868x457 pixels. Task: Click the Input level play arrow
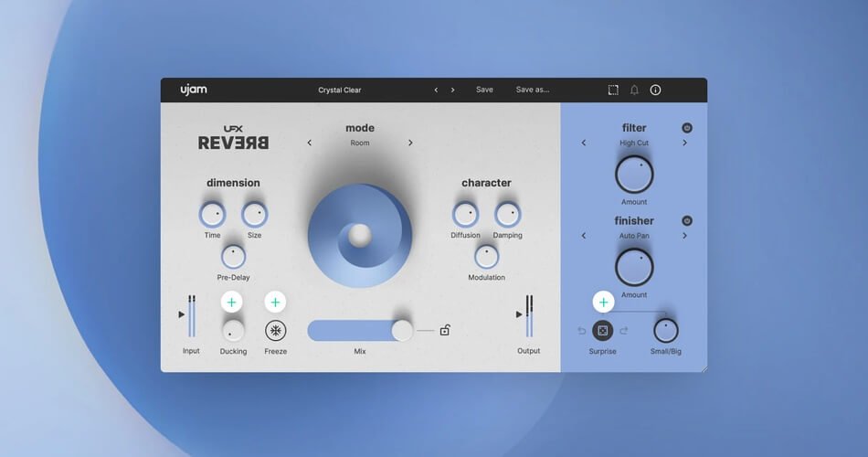pyautogui.click(x=181, y=314)
